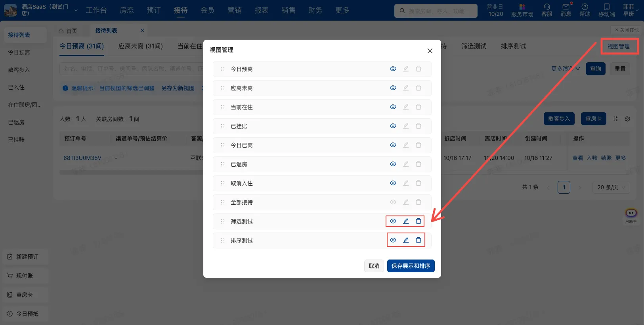Click the 散客步入 blue button
This screenshot has height=325, width=644.
(x=559, y=119)
